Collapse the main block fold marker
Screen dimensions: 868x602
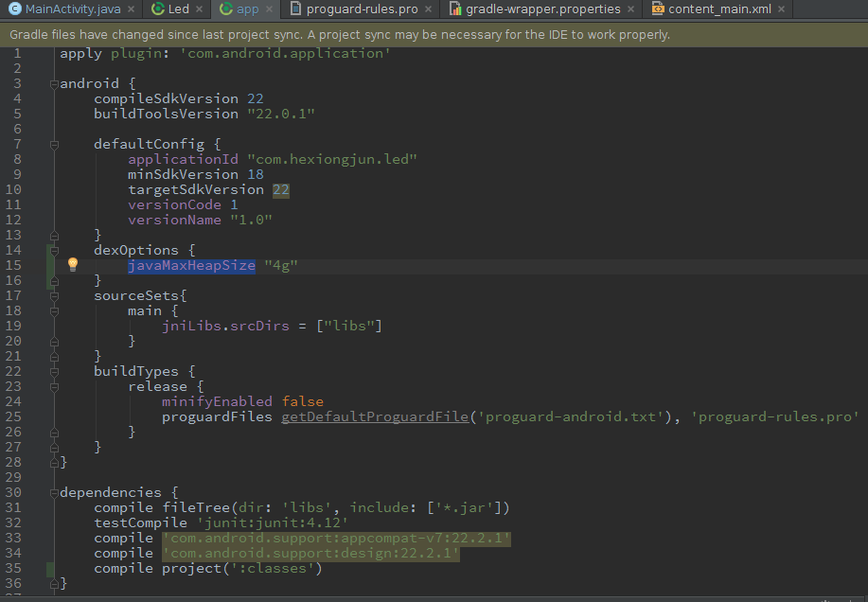(54, 312)
